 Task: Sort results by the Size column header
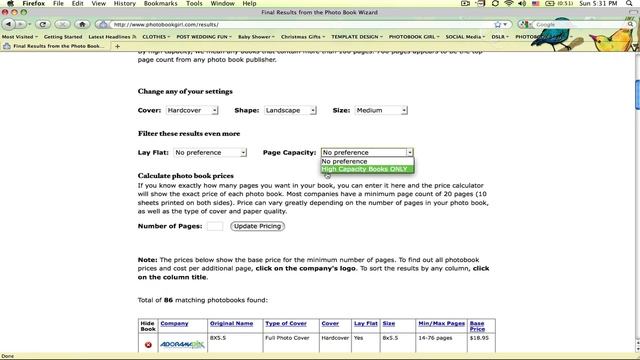pos(389,323)
